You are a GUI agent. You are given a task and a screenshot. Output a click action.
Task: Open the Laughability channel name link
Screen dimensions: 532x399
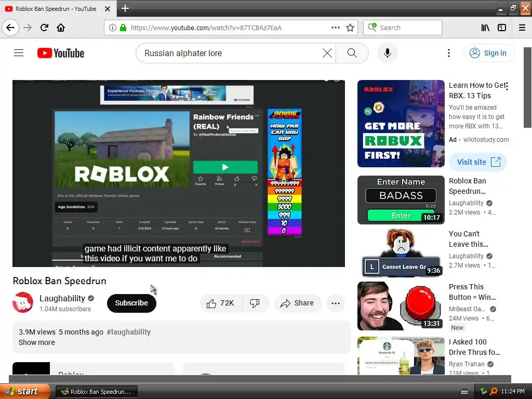coord(62,298)
